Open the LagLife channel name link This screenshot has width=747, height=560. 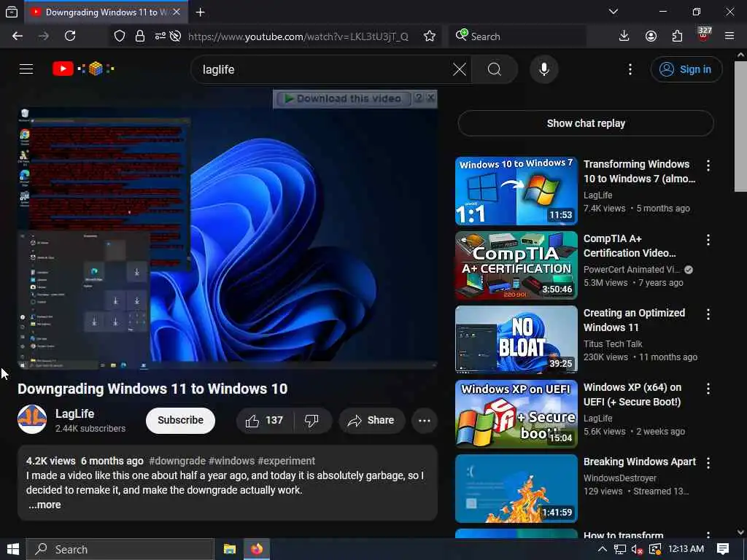(75, 414)
